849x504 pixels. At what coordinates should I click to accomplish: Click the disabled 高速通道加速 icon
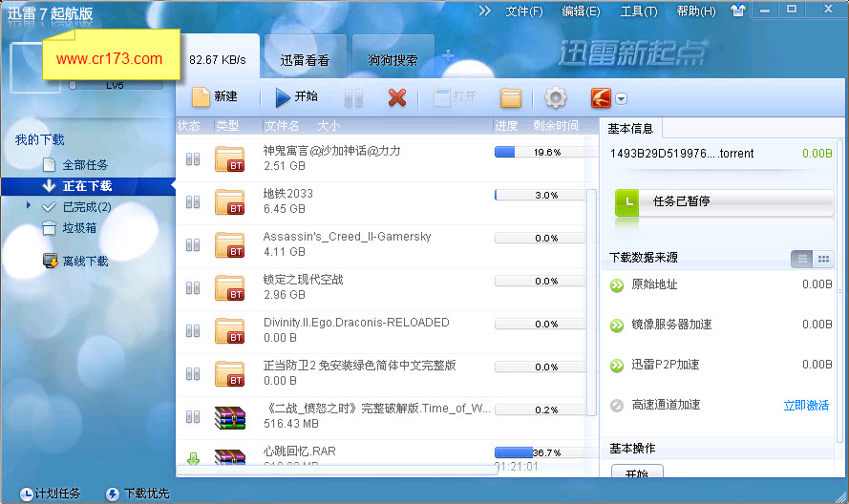tap(617, 406)
